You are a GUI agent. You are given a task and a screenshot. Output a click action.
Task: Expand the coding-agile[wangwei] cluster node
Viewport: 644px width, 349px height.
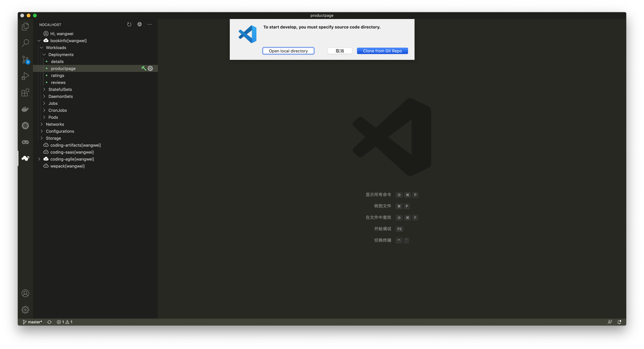click(39, 159)
